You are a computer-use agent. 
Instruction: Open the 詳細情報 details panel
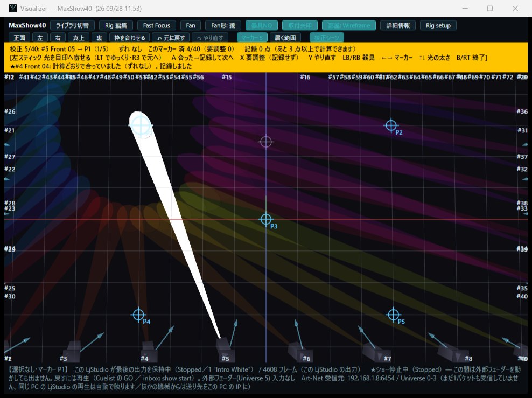tap(398, 25)
